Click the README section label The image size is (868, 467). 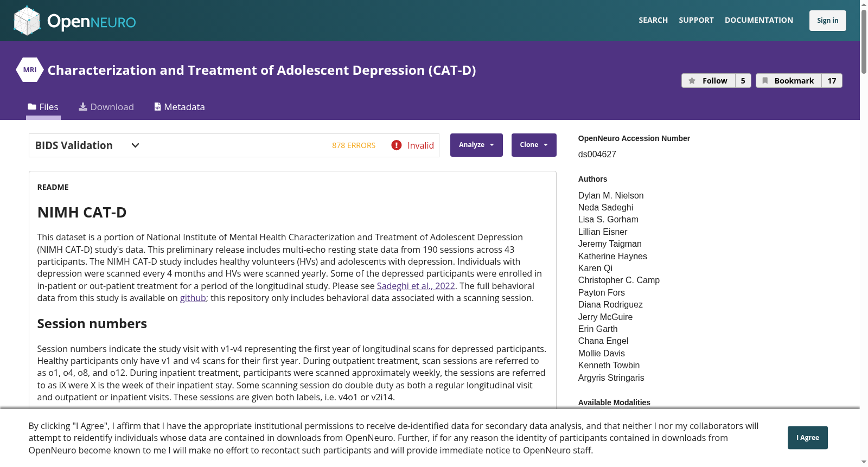53,187
